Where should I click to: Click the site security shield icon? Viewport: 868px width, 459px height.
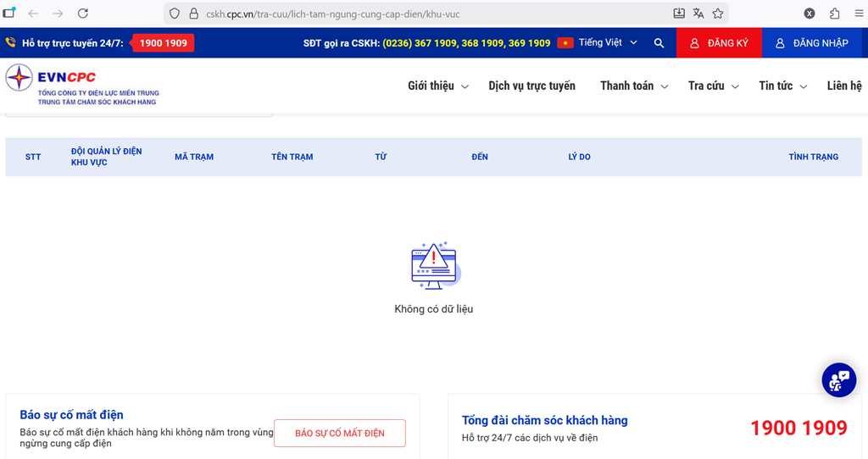point(175,14)
